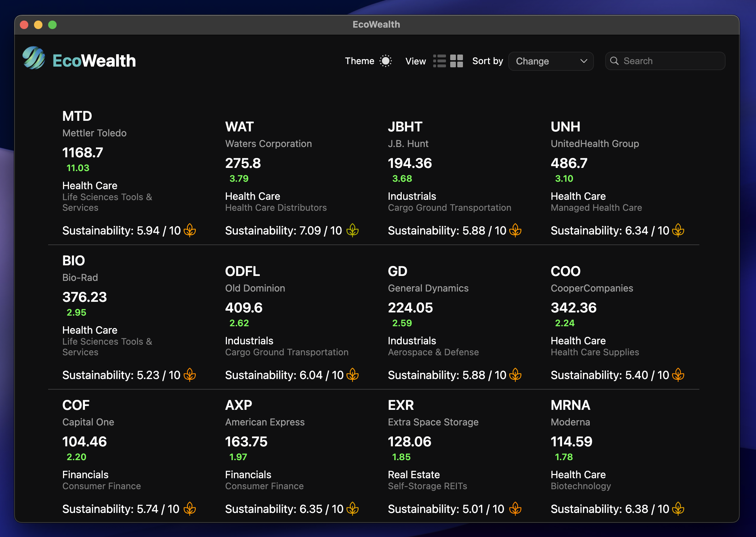Switch to grid view layout
The height and width of the screenshot is (537, 756).
[456, 61]
